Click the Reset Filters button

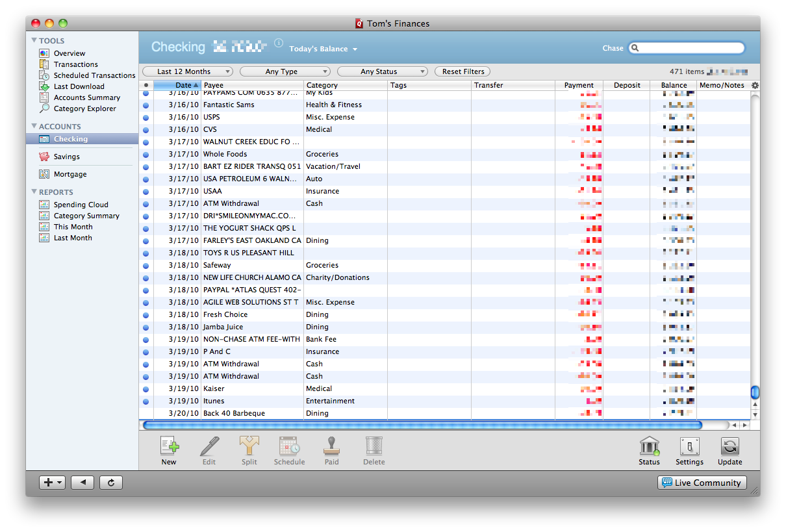[463, 71]
